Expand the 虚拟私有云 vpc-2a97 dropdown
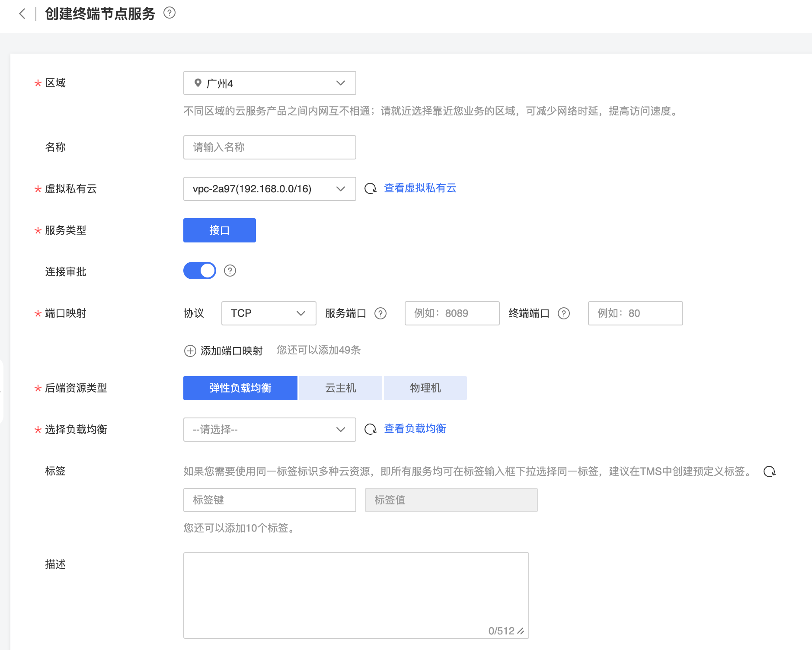The width and height of the screenshot is (812, 650). tap(269, 189)
